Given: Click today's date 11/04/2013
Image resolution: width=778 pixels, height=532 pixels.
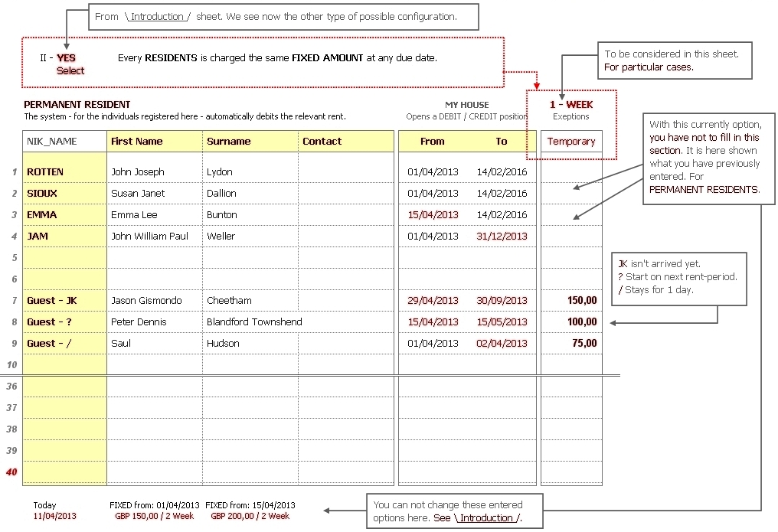Looking at the screenshot, I should click(54, 516).
